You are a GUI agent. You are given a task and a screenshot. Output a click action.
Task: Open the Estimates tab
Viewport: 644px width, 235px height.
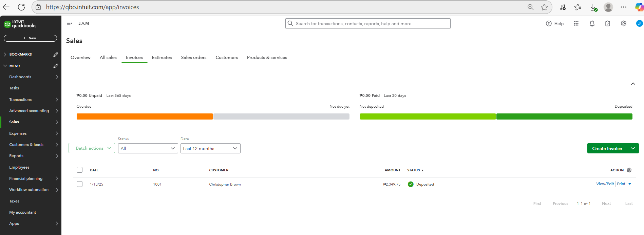point(162,58)
